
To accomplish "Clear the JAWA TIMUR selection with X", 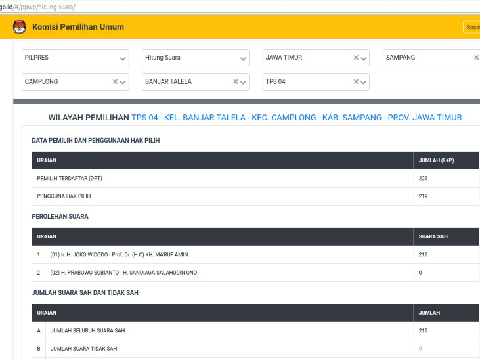I will (x=356, y=58).
